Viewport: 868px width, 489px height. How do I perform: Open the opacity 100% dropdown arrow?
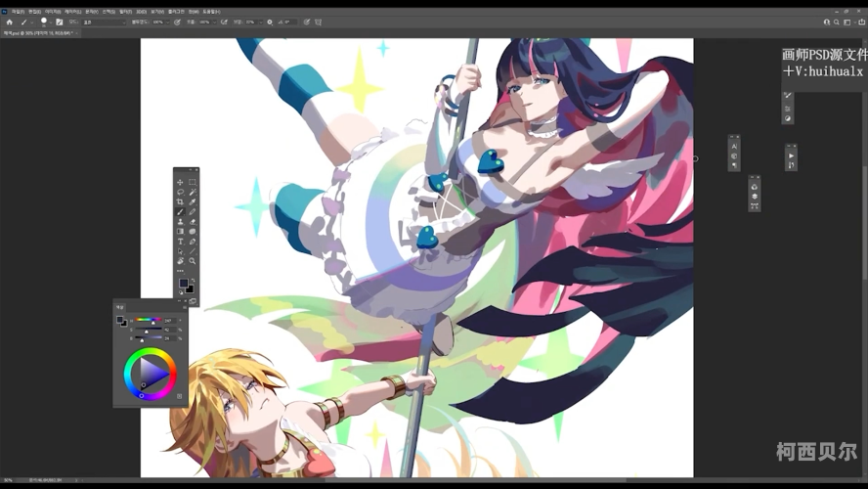coord(168,22)
